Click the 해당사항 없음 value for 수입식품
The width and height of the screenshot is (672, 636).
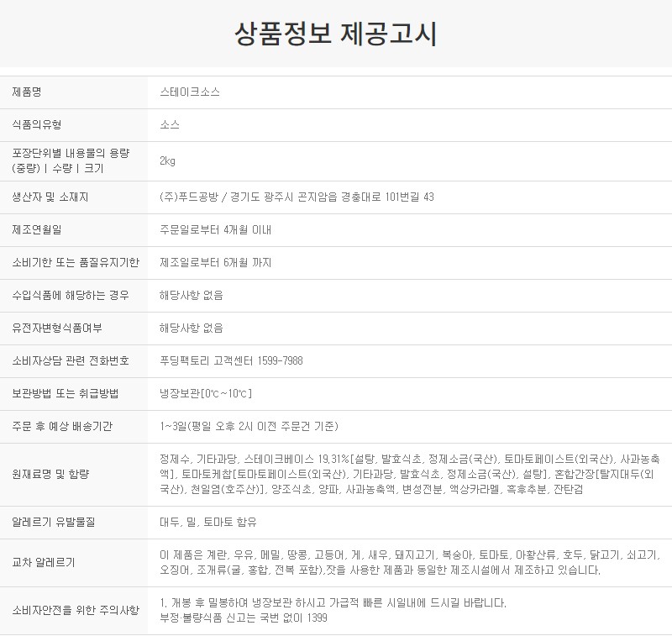pyautogui.click(x=186, y=295)
